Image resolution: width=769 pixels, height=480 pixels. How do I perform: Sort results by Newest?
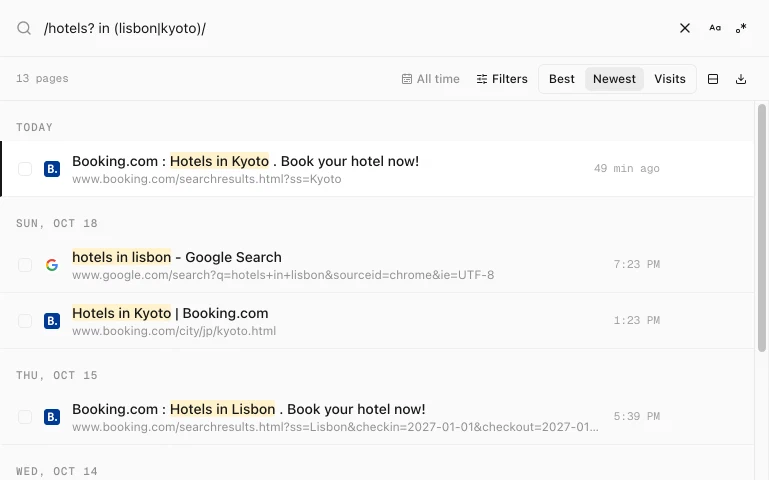(614, 79)
